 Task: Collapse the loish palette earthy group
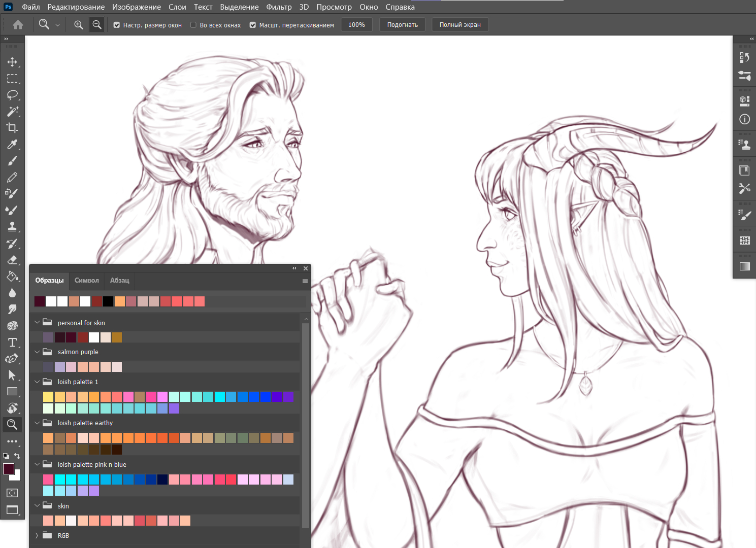coord(37,423)
